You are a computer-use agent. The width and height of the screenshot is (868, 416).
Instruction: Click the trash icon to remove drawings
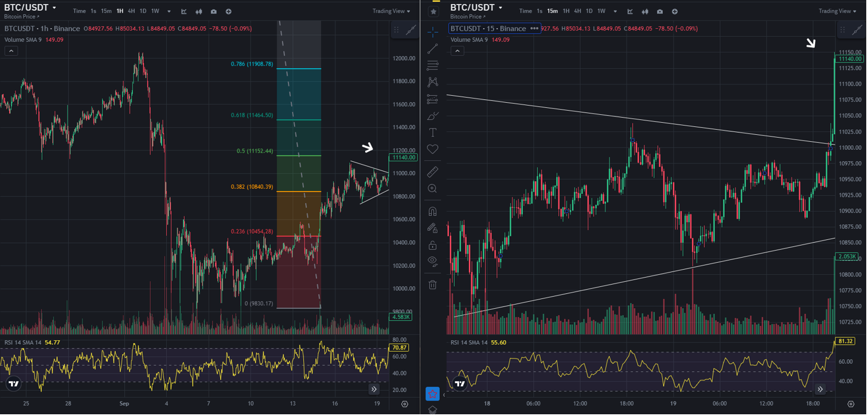pyautogui.click(x=433, y=284)
